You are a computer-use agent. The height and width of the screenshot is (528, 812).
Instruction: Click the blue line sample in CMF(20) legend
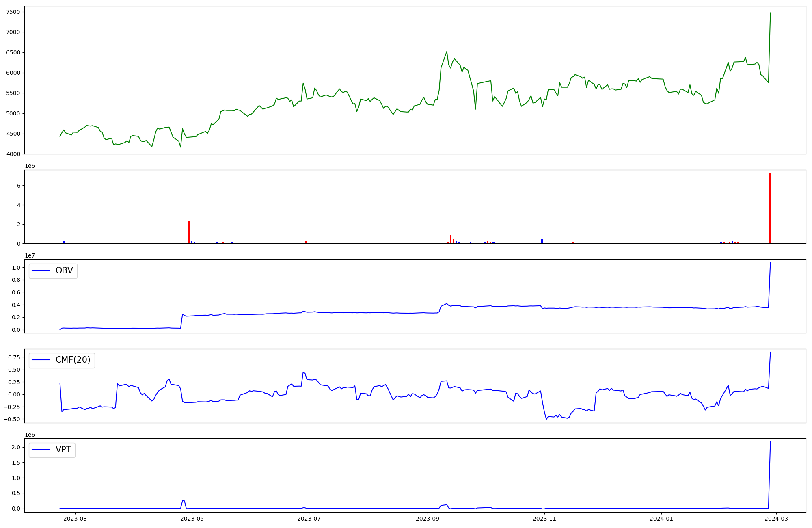coord(41,360)
